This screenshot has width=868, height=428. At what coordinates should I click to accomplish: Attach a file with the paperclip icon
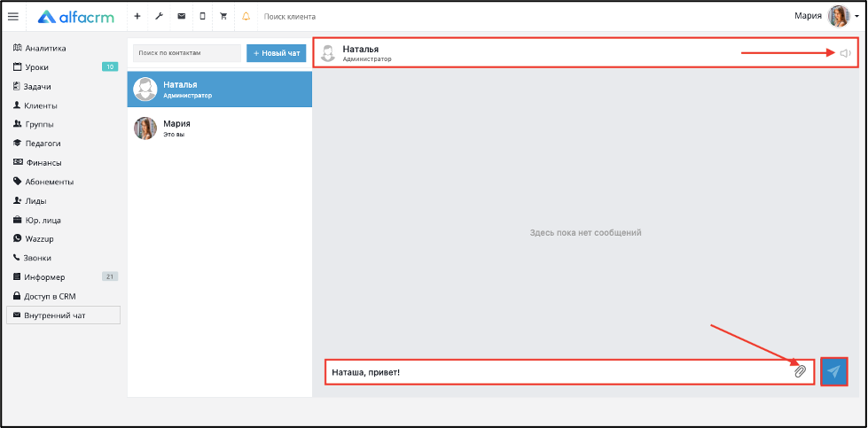(800, 371)
